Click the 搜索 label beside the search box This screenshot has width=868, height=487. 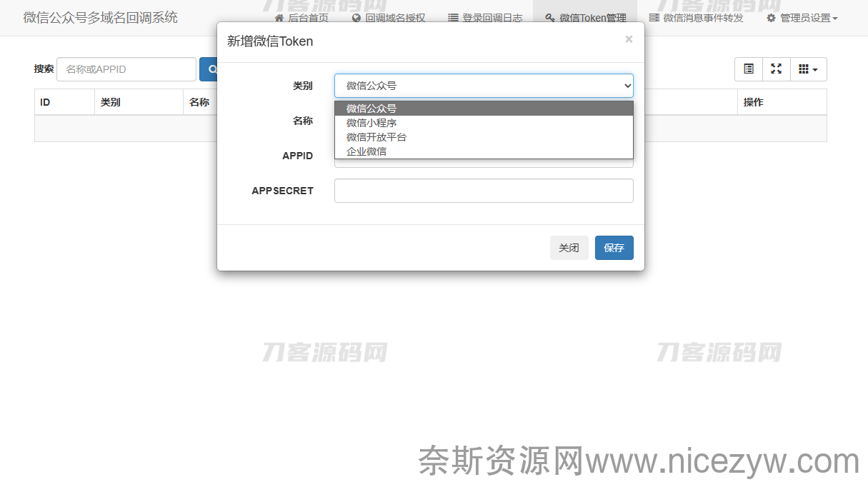pyautogui.click(x=44, y=69)
